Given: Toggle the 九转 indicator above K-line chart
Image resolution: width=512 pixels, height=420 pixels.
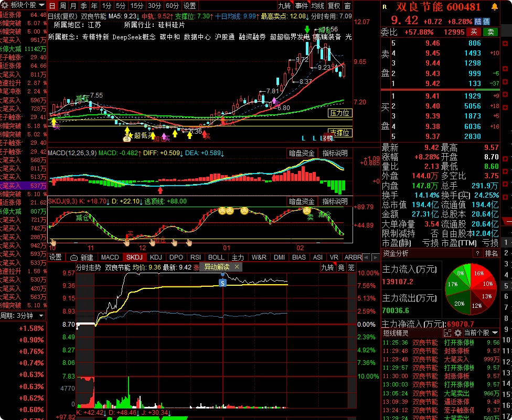Looking at the screenshot, I should pos(284,6).
